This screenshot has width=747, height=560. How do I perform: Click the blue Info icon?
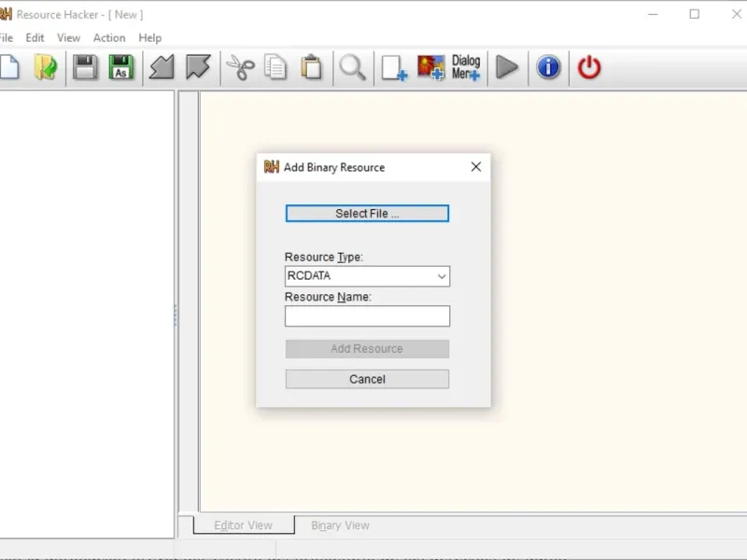[x=548, y=67]
